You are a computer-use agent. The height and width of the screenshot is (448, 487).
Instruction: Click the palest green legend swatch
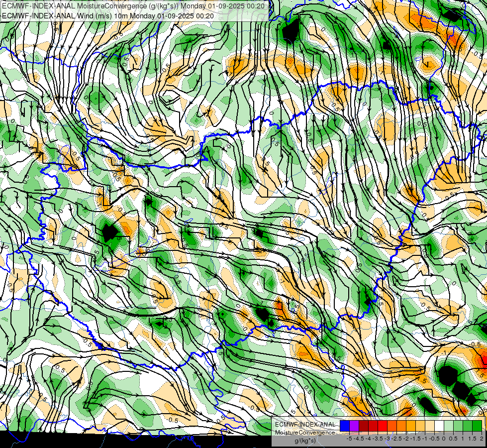point(449,426)
